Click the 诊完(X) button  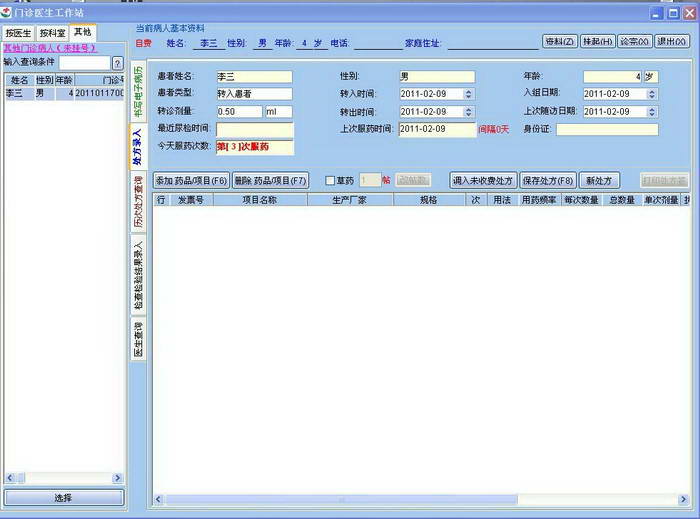point(635,42)
